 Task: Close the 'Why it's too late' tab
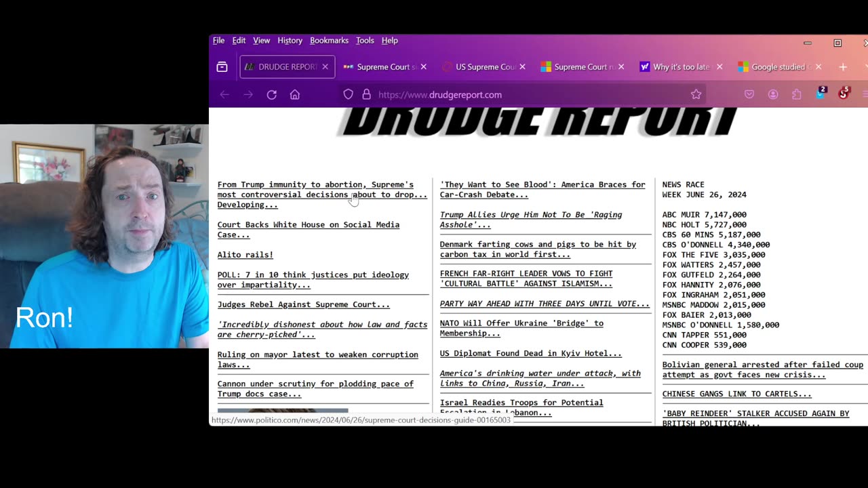coord(719,67)
